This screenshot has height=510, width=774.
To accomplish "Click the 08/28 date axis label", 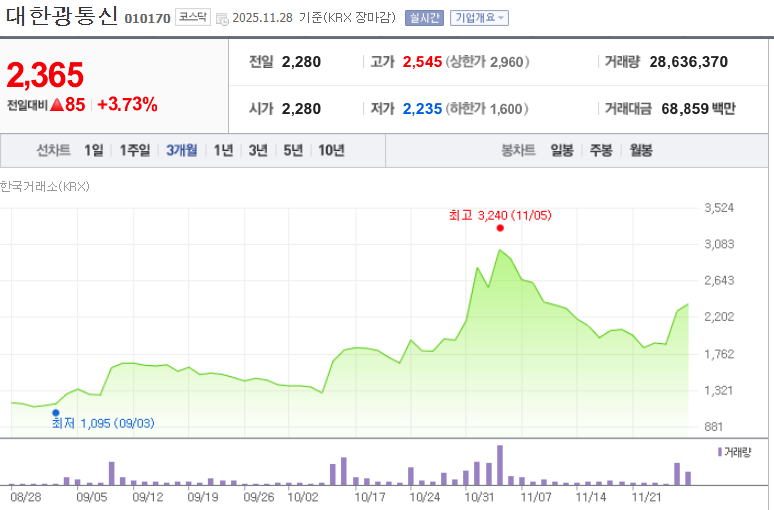I will [26, 497].
